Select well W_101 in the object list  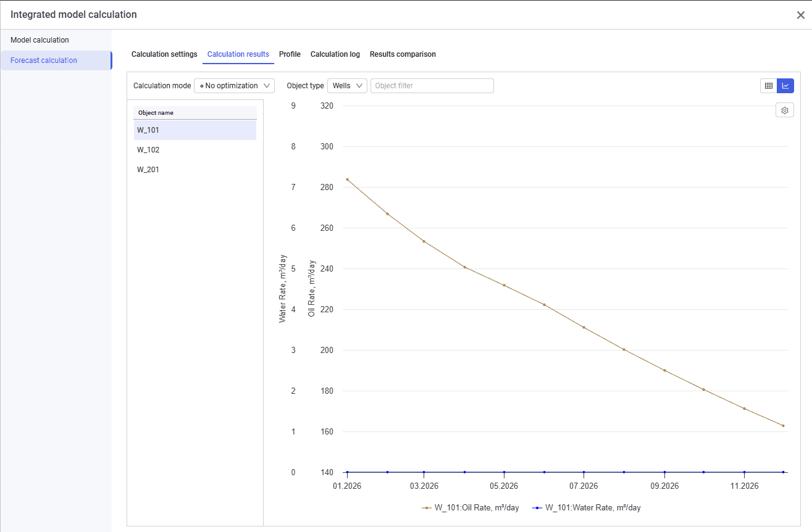(x=195, y=130)
